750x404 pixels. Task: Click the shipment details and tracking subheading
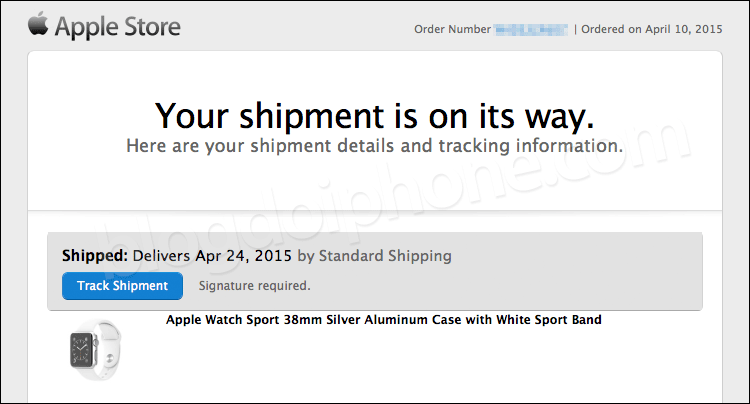tap(375, 145)
